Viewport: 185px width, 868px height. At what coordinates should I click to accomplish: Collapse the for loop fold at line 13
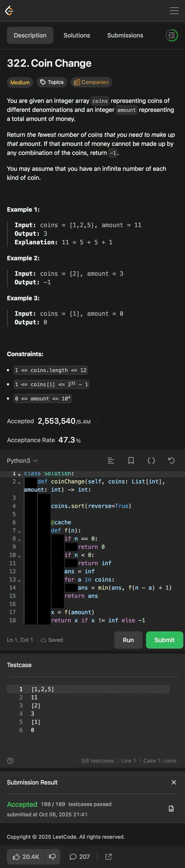coord(19,580)
